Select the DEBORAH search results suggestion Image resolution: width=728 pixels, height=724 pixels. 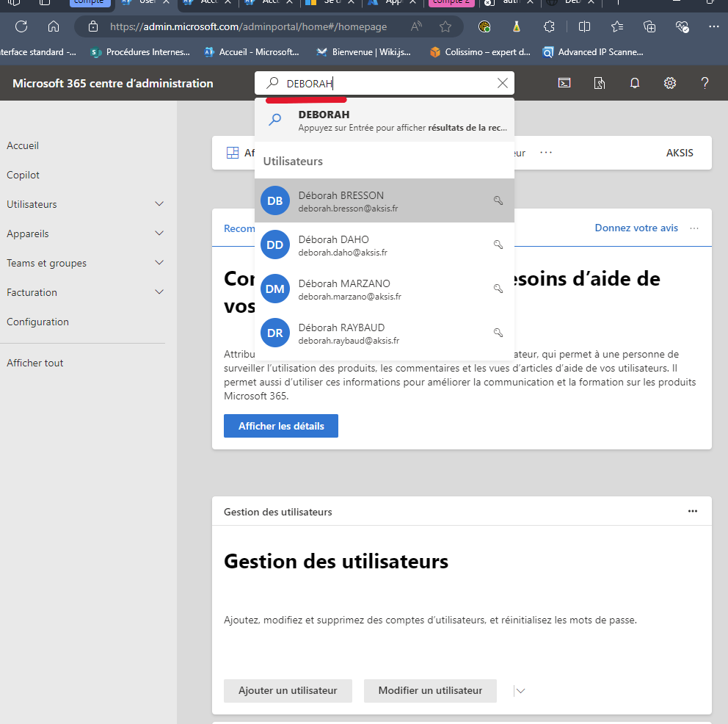pos(385,120)
